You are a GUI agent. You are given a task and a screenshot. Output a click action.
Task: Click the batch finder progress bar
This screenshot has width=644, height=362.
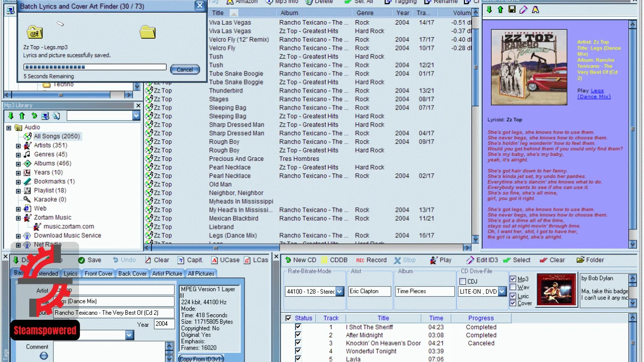pos(95,67)
